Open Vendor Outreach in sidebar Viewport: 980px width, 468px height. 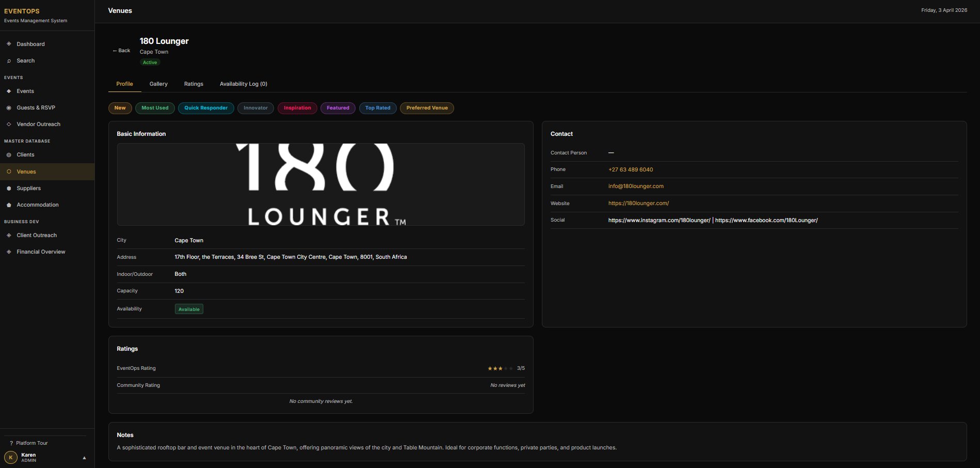47,124
